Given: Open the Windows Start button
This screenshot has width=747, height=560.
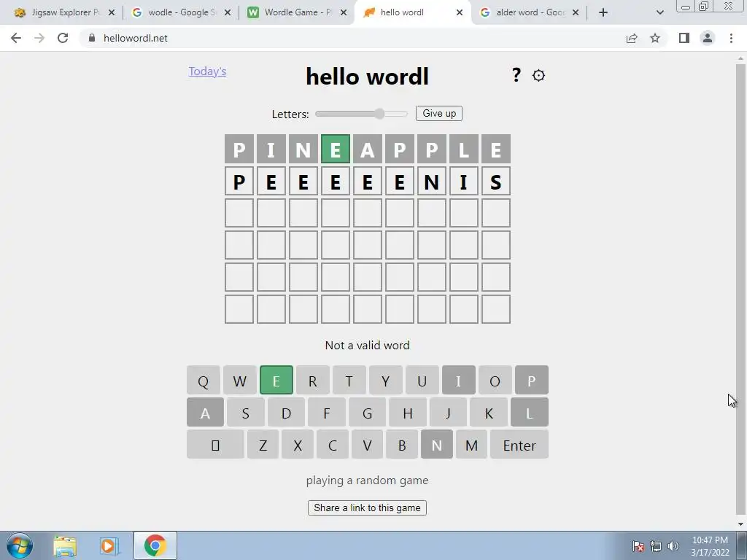Looking at the screenshot, I should [20, 545].
